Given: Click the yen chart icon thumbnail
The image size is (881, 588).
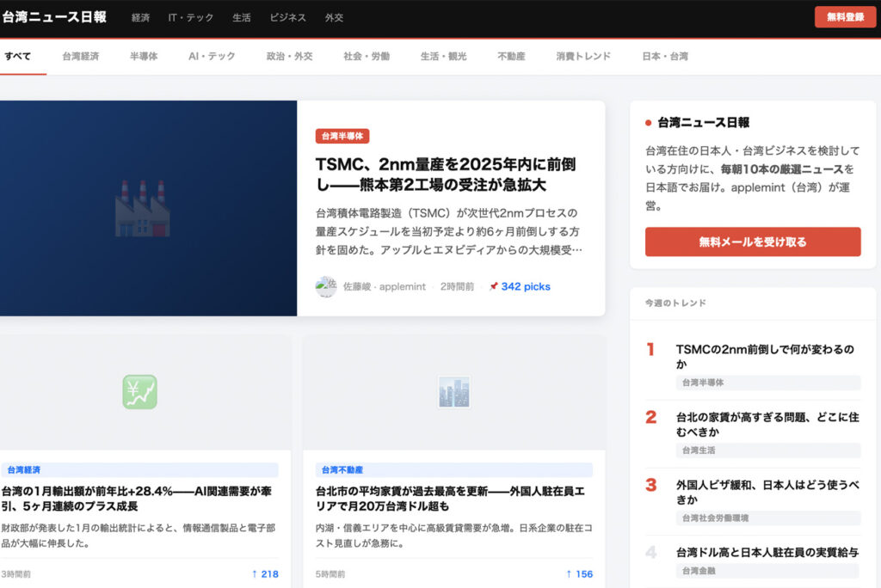Looking at the screenshot, I should (139, 392).
